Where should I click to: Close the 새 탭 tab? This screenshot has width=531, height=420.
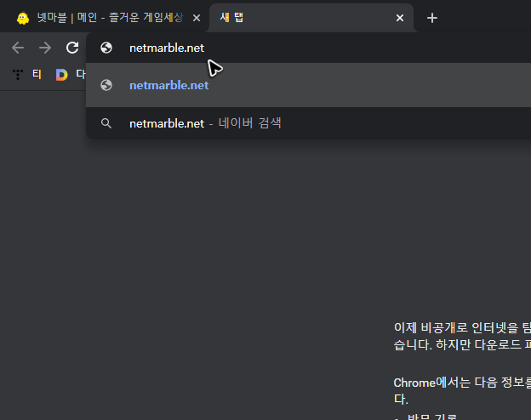[400, 18]
